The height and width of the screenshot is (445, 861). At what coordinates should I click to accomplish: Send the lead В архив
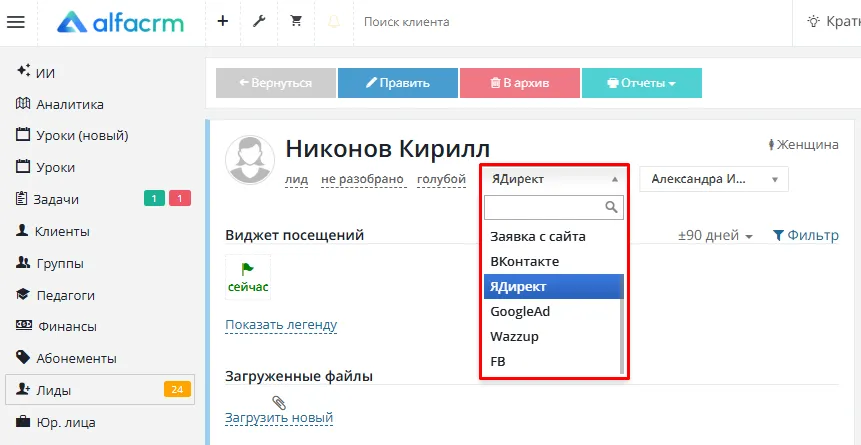click(x=519, y=83)
